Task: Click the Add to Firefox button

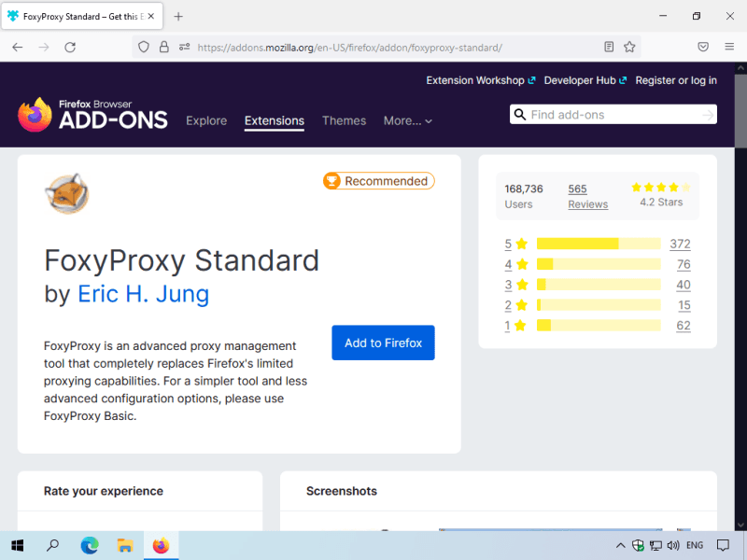Action: coord(383,343)
